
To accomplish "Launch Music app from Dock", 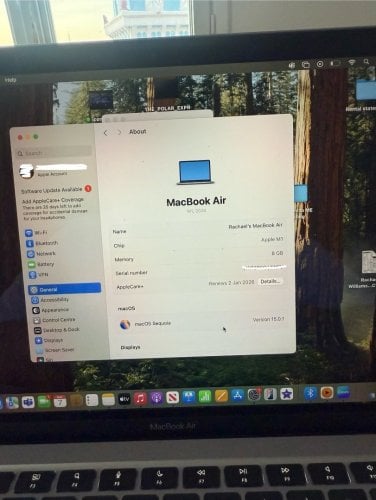I will (x=140, y=398).
